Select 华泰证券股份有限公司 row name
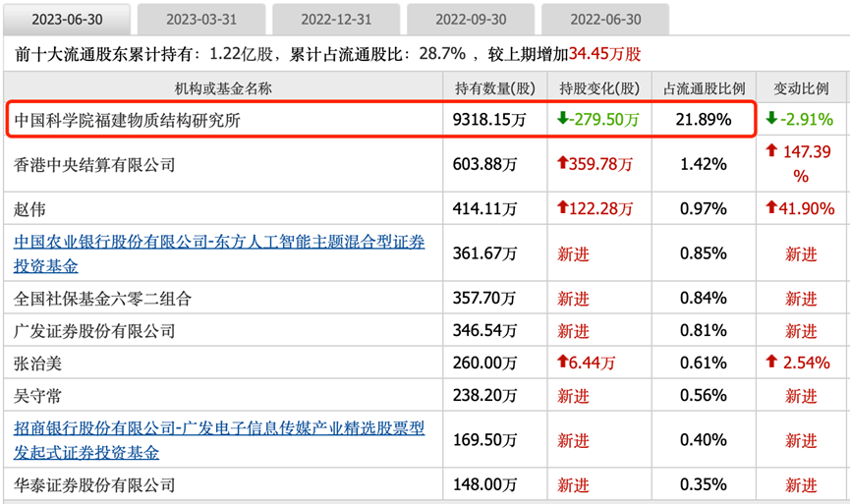Screen dimensions: 850x504 [x=94, y=484]
